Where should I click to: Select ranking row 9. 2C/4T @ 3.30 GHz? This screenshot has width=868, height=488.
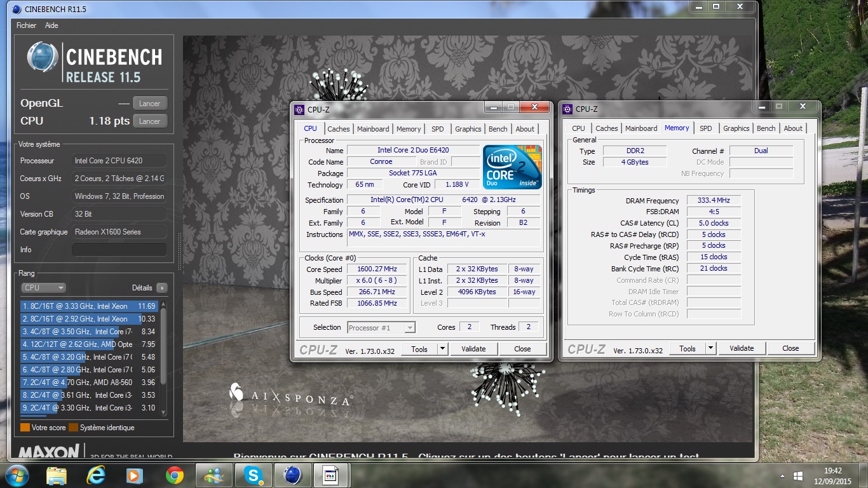tap(89, 408)
